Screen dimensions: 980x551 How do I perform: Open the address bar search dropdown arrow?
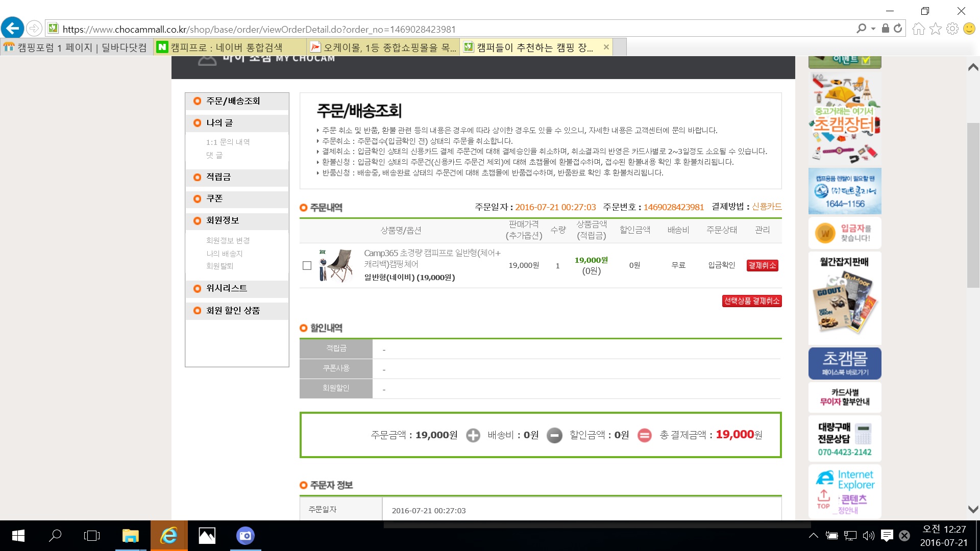pos(873,29)
